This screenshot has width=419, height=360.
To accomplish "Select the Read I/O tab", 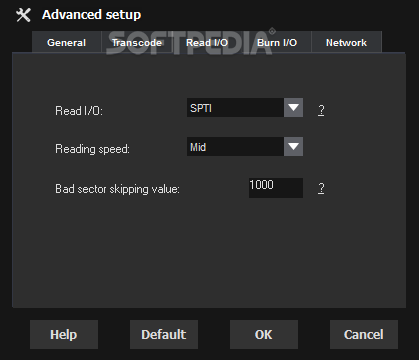I will coord(207,42).
